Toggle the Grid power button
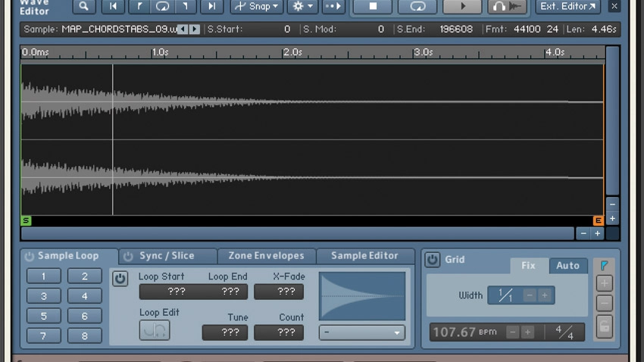This screenshot has height=362, width=644. tap(432, 260)
